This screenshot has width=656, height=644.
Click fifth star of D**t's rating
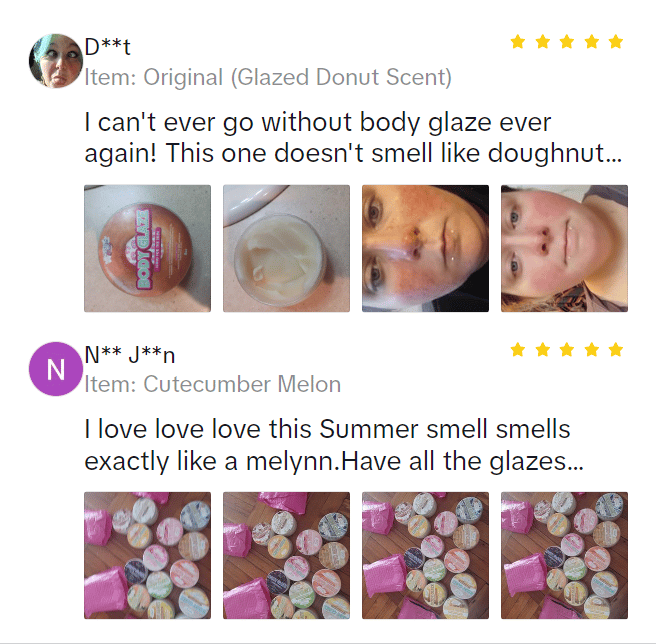616,42
